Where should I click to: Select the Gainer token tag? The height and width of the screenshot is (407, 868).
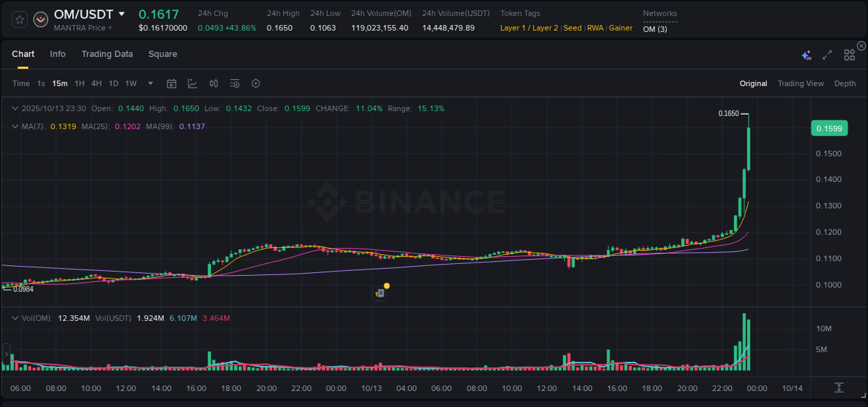coord(620,28)
